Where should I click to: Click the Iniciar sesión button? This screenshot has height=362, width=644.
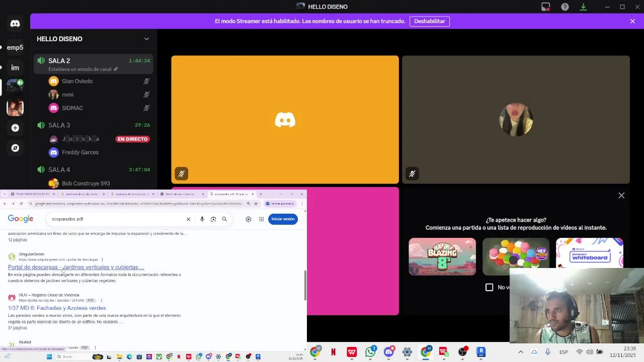click(x=283, y=219)
